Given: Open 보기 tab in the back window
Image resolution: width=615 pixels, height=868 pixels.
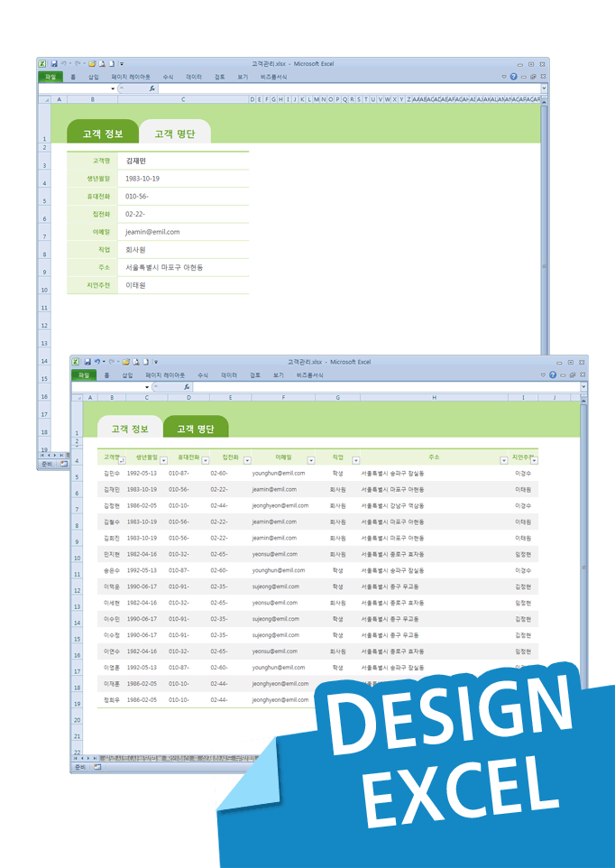Looking at the screenshot, I should pyautogui.click(x=243, y=77).
